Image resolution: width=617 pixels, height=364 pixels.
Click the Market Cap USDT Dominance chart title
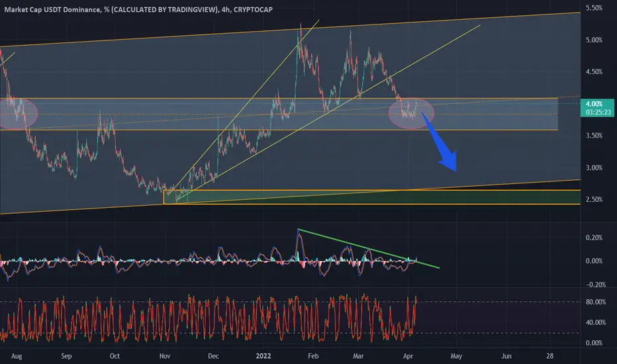(138, 9)
